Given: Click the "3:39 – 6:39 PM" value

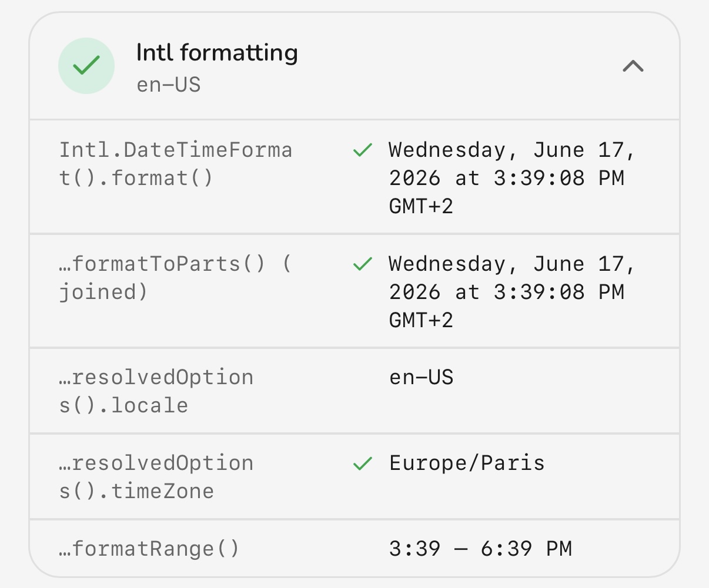Looking at the screenshot, I should pyautogui.click(x=480, y=549).
